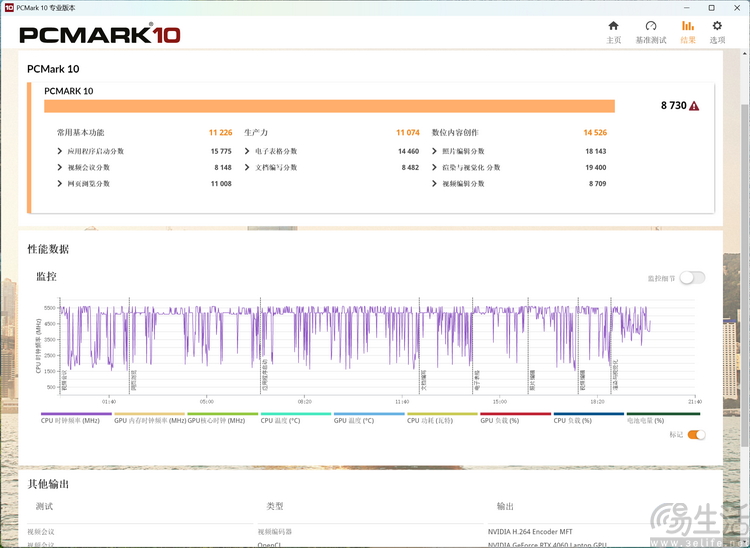Turn on the 监控细节 toggle
Image resolution: width=750 pixels, height=548 pixels.
[692, 277]
